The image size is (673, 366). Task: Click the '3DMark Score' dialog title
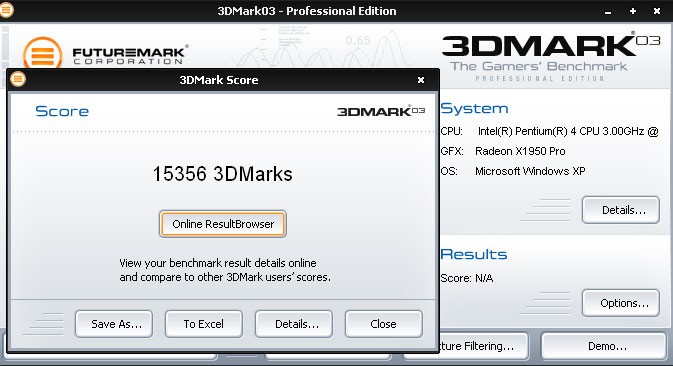(219, 80)
